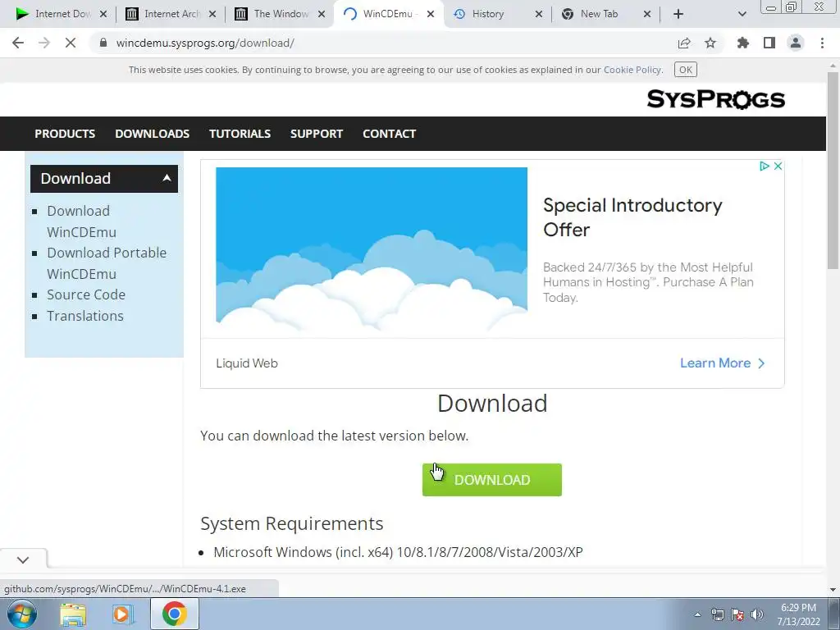Open the Source Code sidebar link

click(85, 294)
